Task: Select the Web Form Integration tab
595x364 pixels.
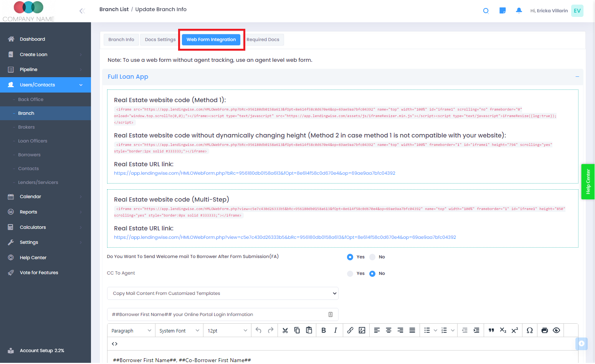Action: [211, 40]
